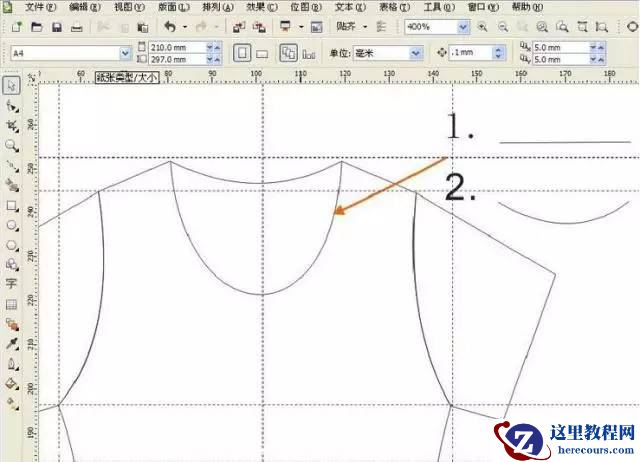Expand the 贴齐 snap-to dropdown
The image size is (640, 462).
click(365, 27)
